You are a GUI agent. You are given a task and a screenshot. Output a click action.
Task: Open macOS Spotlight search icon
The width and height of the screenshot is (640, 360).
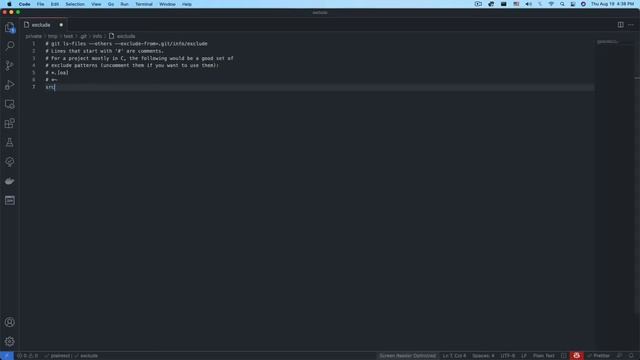(x=562, y=4)
